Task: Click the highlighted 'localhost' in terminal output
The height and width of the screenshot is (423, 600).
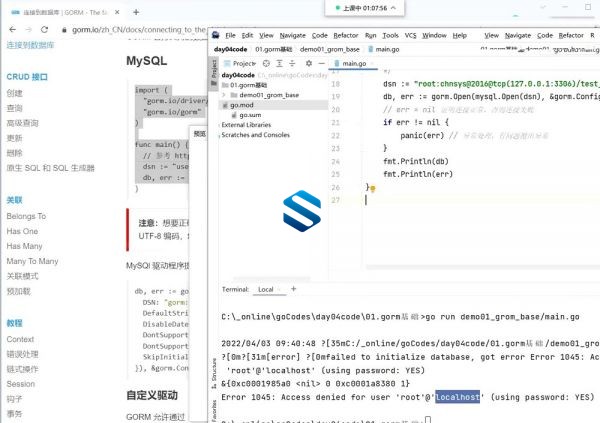Action: coord(457,397)
